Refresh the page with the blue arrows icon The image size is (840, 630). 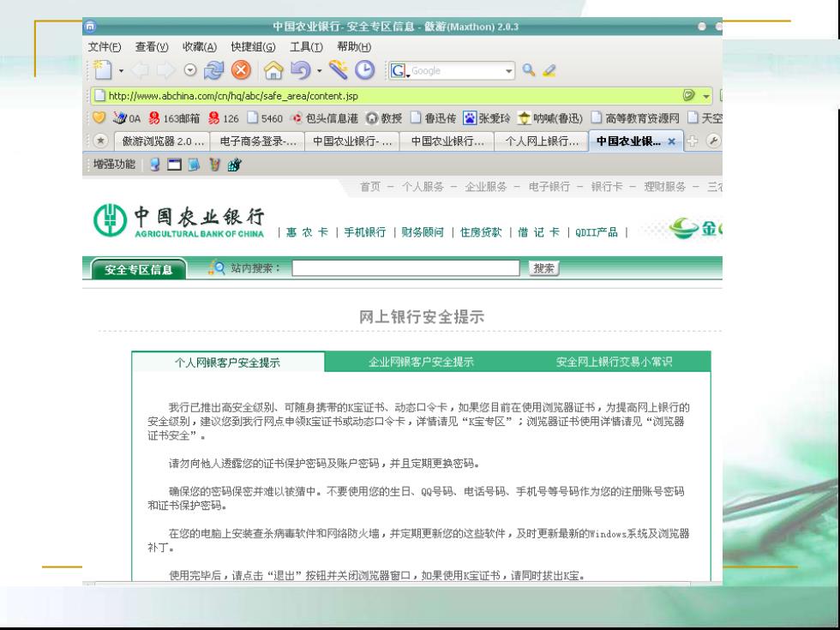pyautogui.click(x=213, y=70)
